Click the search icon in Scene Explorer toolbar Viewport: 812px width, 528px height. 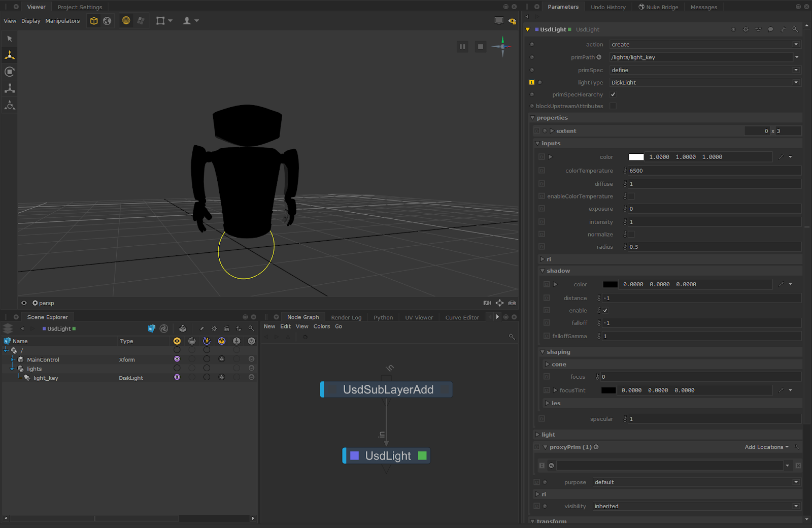pos(251,329)
